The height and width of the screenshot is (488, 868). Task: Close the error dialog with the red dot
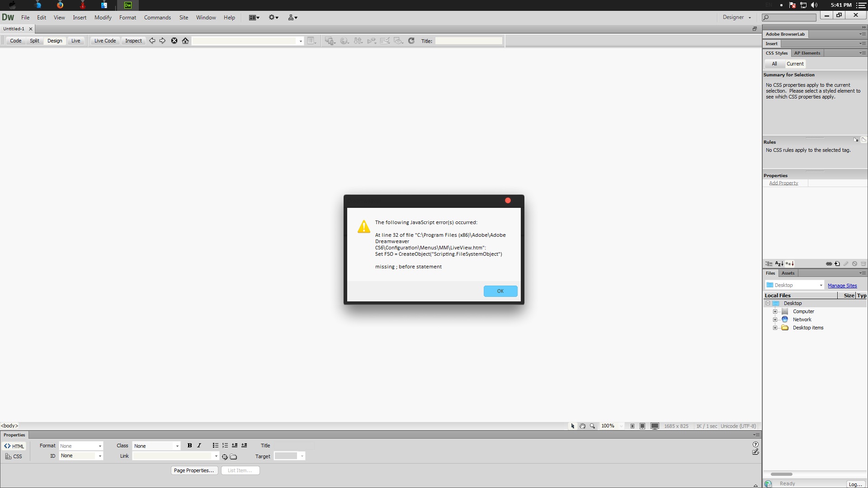508,201
